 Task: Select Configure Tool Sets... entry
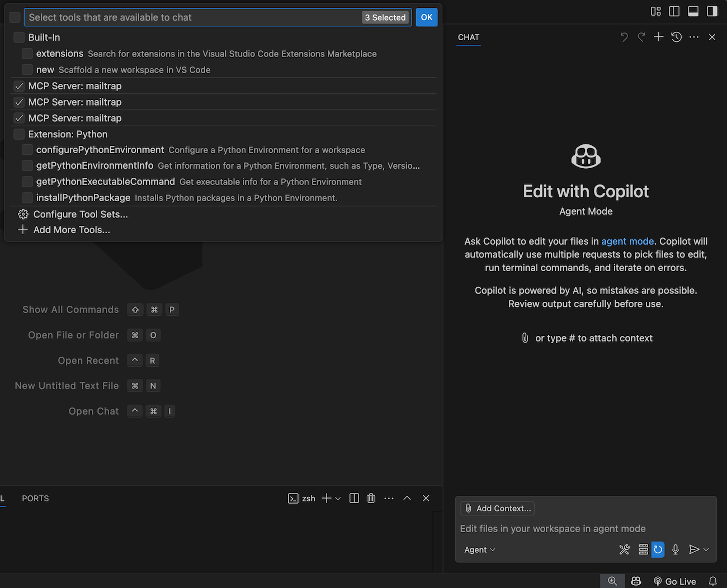tap(80, 214)
